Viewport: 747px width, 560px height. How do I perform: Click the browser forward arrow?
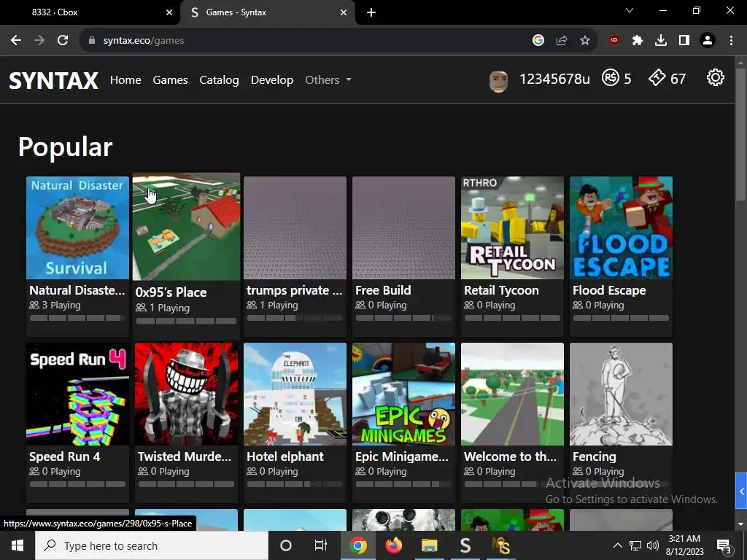pos(39,41)
